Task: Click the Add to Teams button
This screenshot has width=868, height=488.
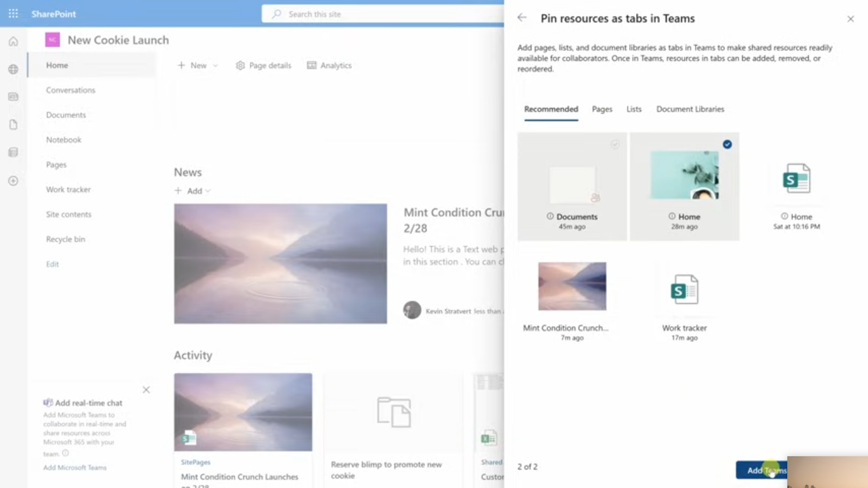Action: (x=762, y=470)
